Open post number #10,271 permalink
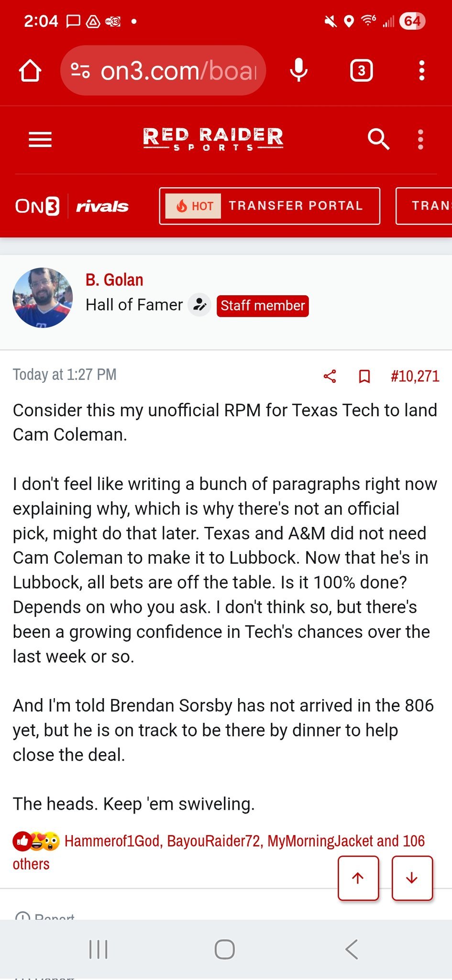 click(415, 376)
